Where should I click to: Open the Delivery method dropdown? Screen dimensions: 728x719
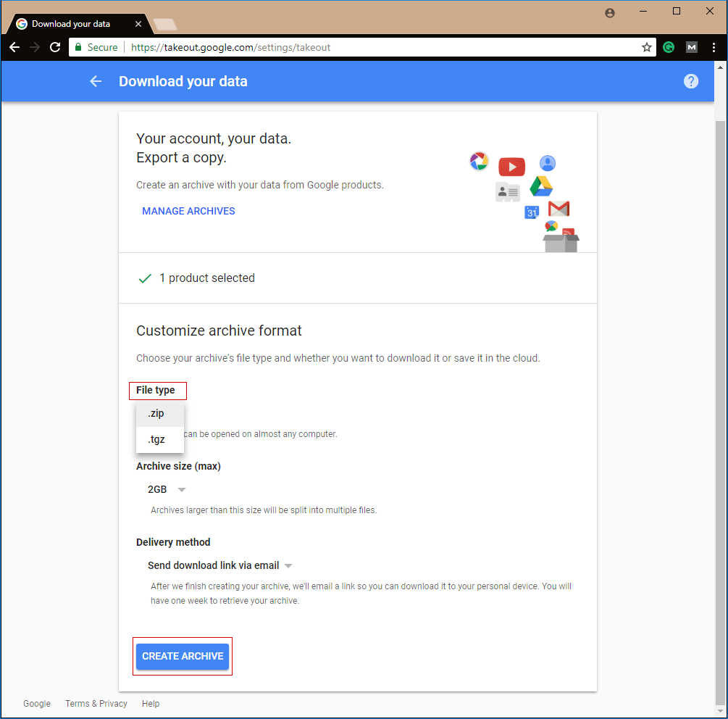219,565
